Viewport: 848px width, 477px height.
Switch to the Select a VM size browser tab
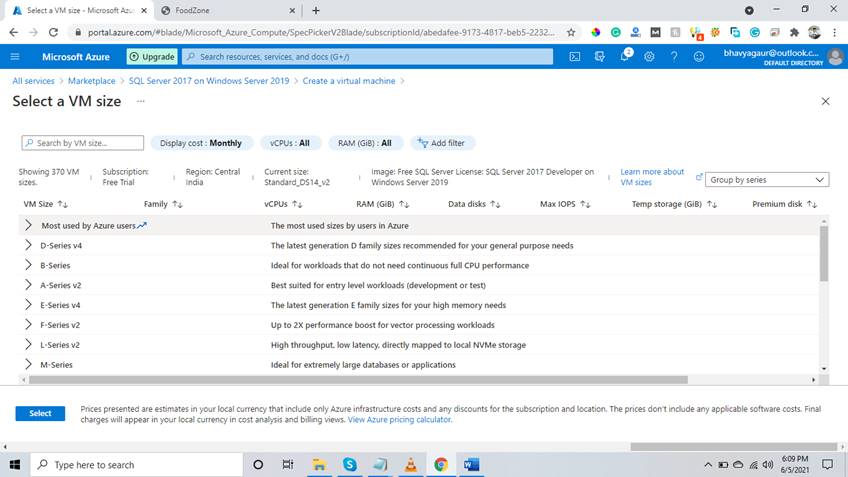80,10
